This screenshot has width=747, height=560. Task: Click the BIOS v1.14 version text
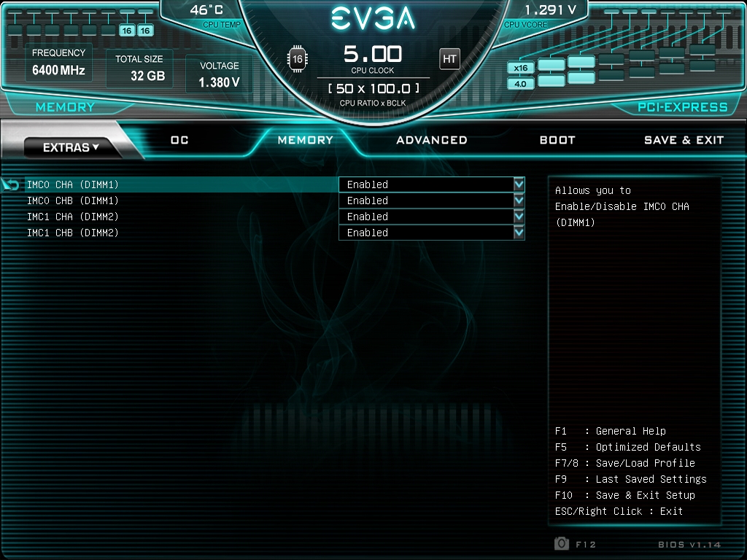point(689,544)
